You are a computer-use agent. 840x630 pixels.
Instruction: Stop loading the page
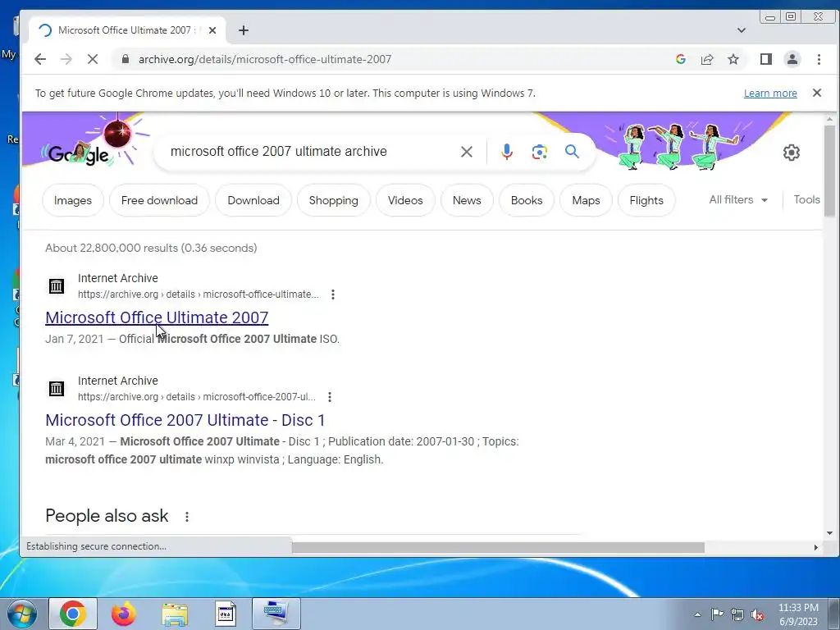tap(93, 59)
